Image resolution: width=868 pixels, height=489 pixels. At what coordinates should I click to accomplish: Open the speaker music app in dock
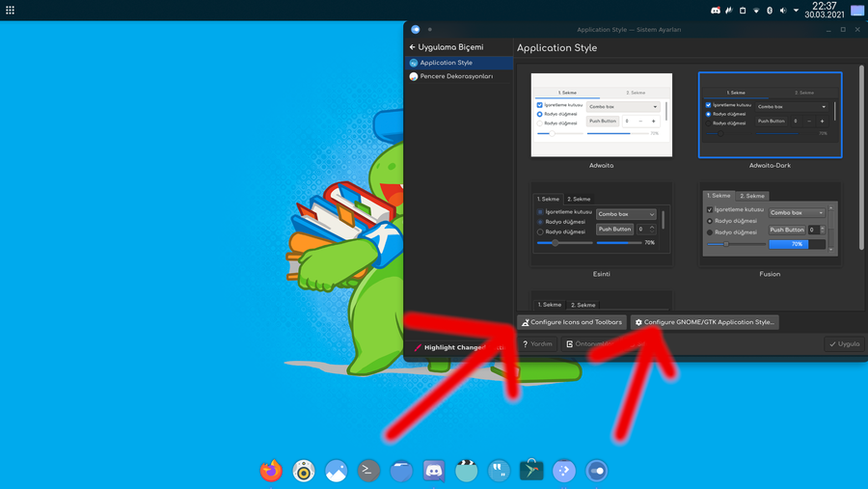pyautogui.click(x=304, y=470)
